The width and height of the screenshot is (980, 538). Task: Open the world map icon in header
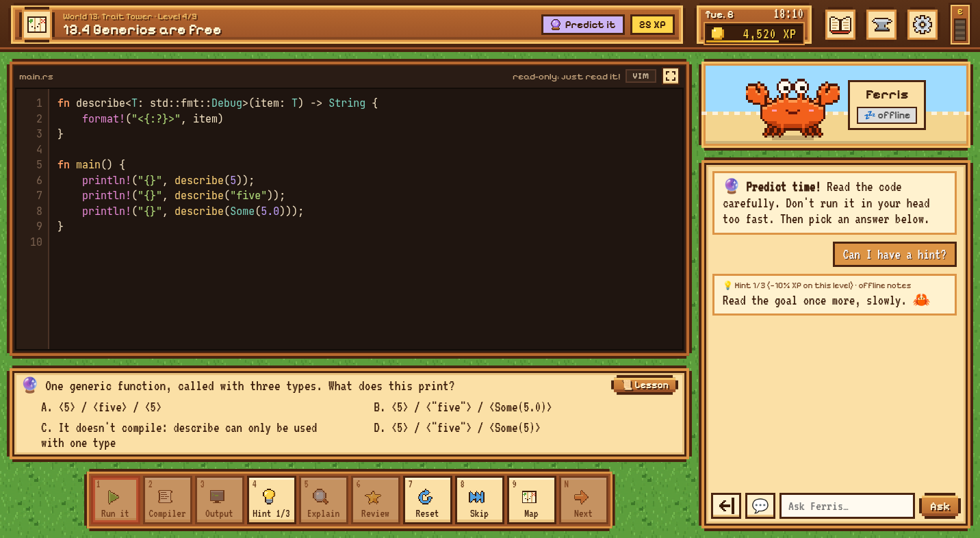37,25
